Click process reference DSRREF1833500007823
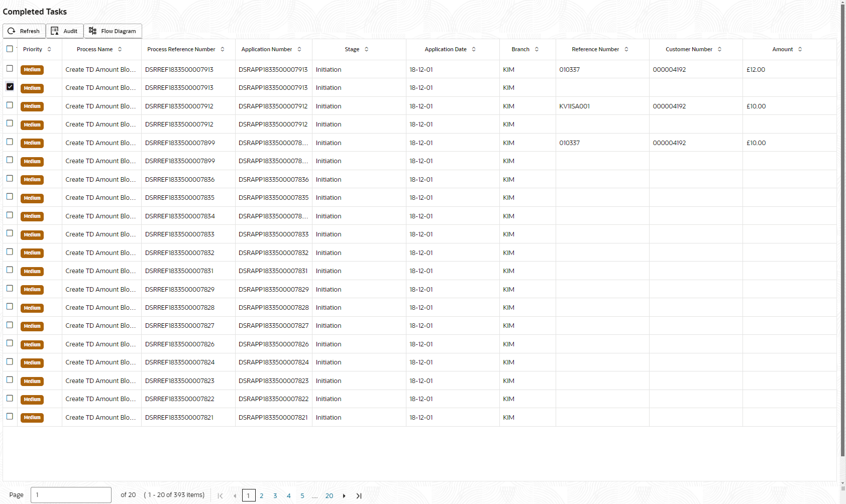 (x=179, y=381)
